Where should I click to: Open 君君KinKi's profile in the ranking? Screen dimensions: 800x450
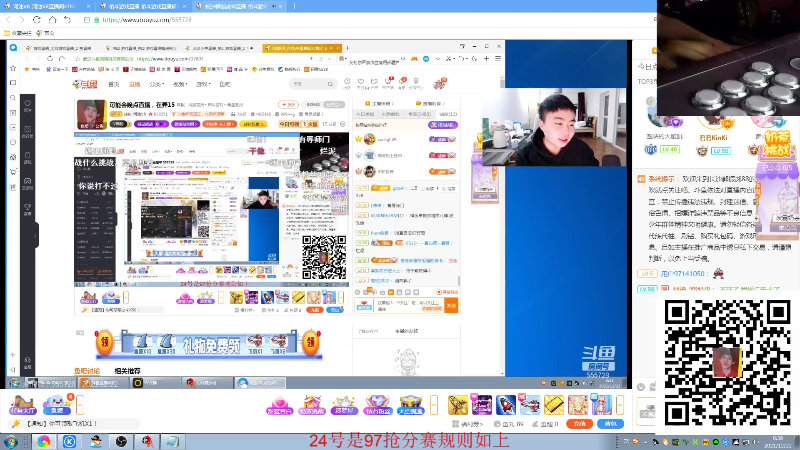[x=713, y=138]
